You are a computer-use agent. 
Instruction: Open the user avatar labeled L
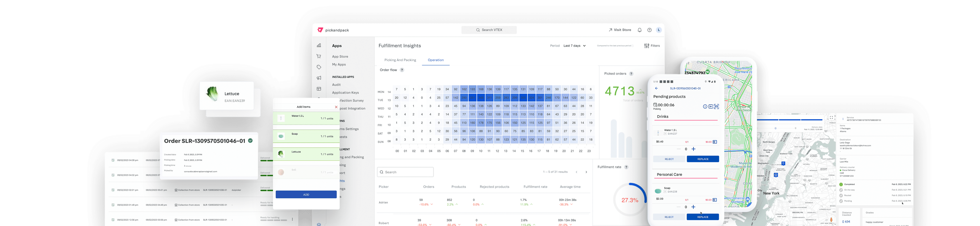pos(659,30)
